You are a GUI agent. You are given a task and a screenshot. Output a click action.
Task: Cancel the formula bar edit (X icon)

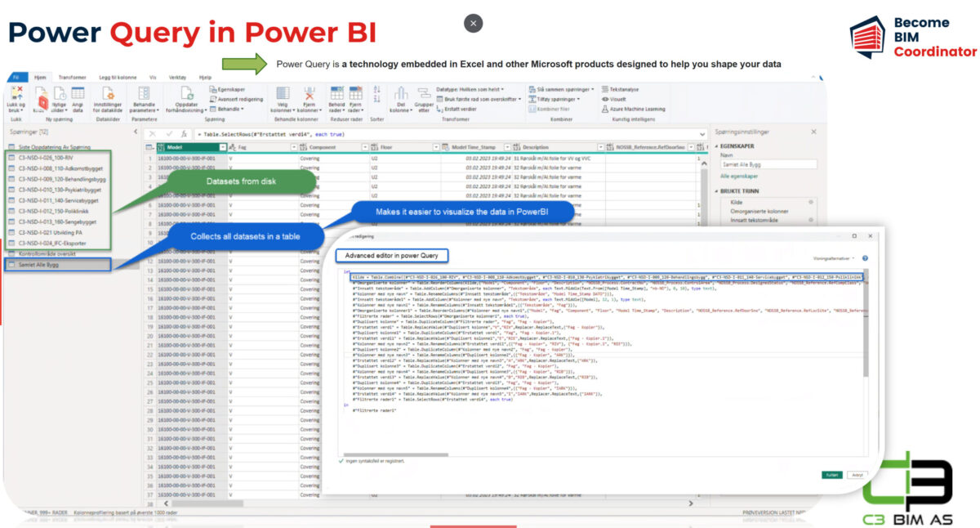[x=154, y=133]
